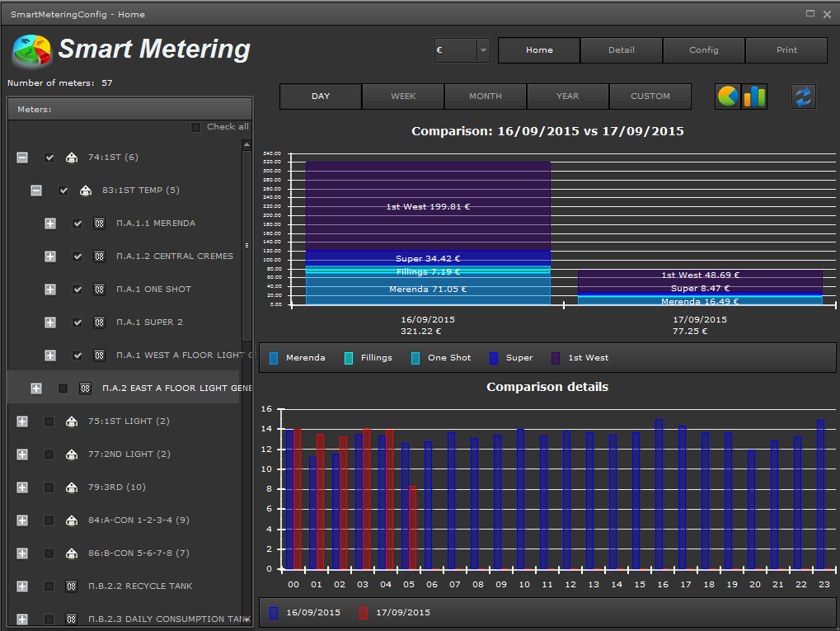This screenshot has height=631, width=840.
Task: Expand the 84:A-CON 1-2-3-4 node
Action: click(x=22, y=520)
